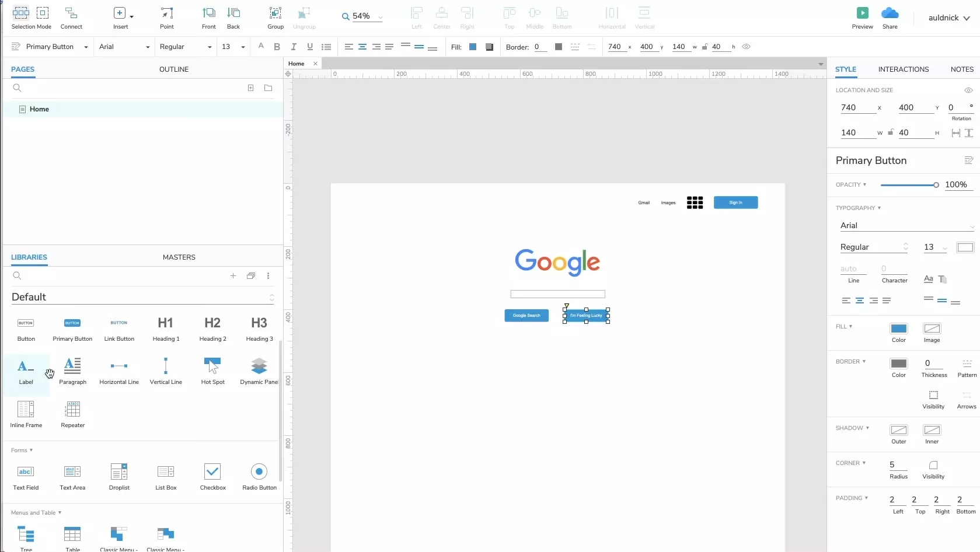Expand the Typography section options

[x=858, y=208]
